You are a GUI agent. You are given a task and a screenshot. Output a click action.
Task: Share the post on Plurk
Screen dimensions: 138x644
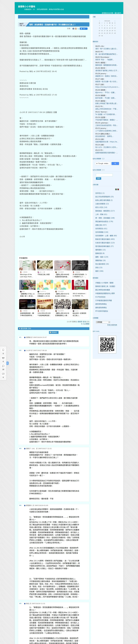tap(76, 29)
